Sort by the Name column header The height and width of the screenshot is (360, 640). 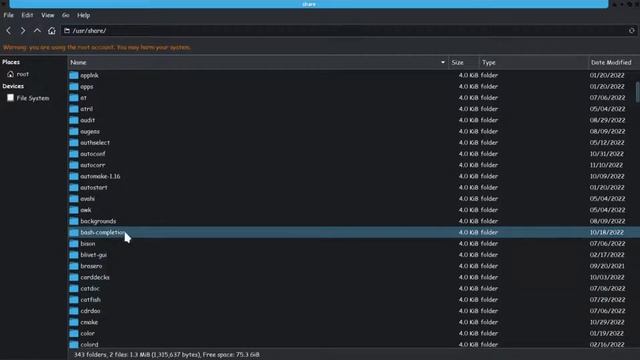258,62
